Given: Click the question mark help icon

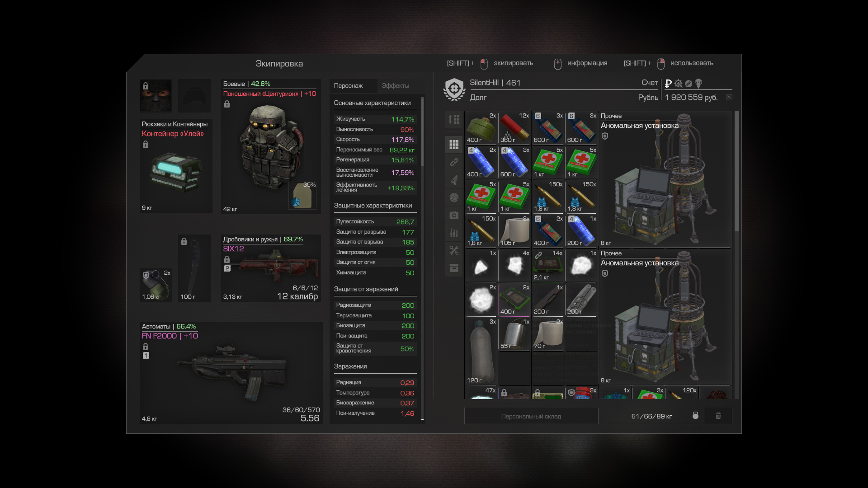Looking at the screenshot, I should tap(729, 97).
